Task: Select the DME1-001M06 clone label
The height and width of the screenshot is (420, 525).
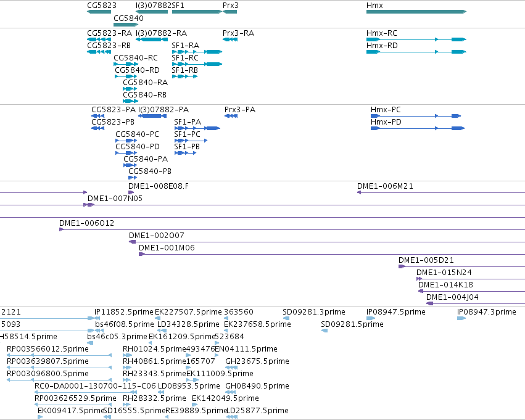Action: (x=167, y=249)
